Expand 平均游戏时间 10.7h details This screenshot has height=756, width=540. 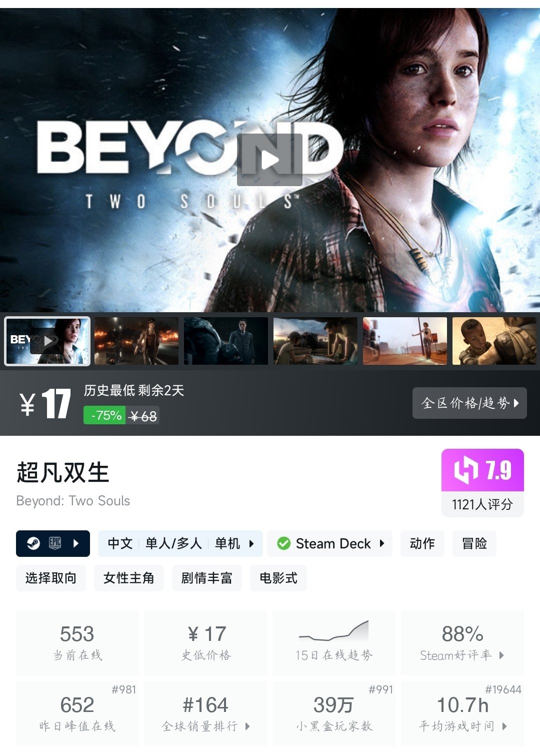tap(462, 713)
